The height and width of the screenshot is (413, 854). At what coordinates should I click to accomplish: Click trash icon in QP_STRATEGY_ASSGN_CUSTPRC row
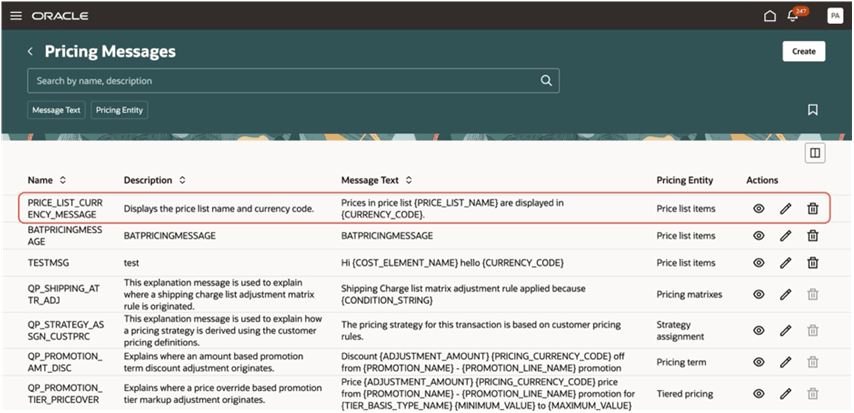click(813, 330)
